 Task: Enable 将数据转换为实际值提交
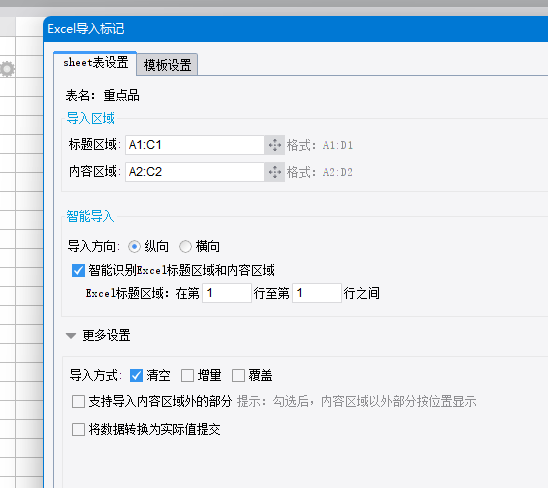(x=78, y=429)
